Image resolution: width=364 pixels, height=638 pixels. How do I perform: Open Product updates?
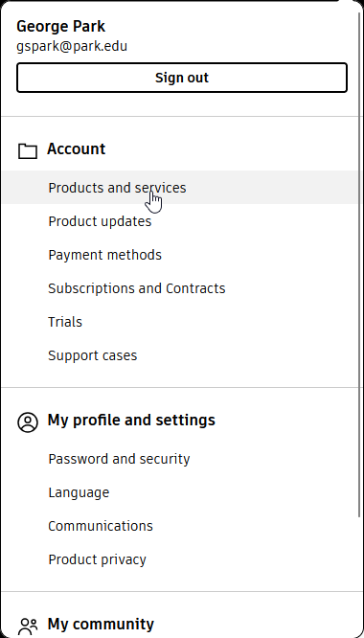100,221
